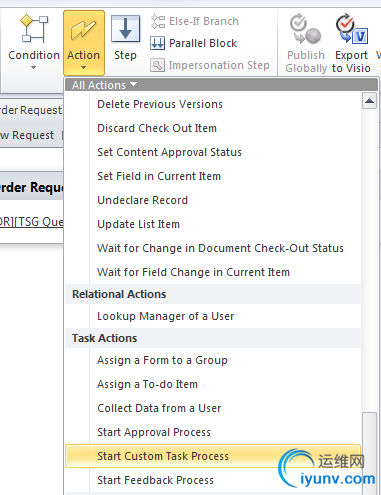Collapse the Action dropdown arrow
This screenshot has width=381, height=495.
pos(83,68)
